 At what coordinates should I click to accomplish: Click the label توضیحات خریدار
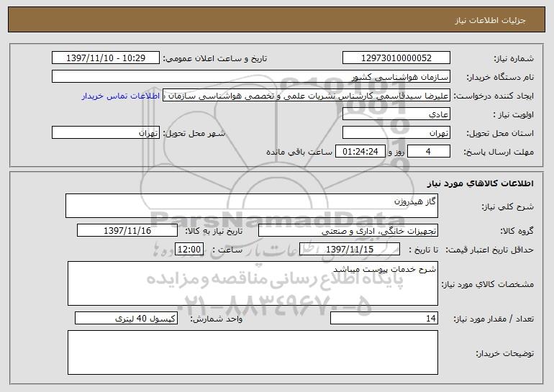coord(505,353)
